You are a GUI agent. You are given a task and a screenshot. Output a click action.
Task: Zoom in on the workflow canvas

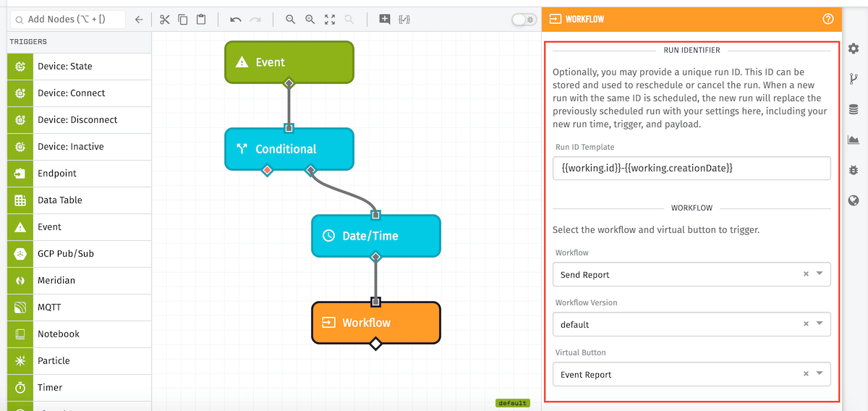[310, 20]
